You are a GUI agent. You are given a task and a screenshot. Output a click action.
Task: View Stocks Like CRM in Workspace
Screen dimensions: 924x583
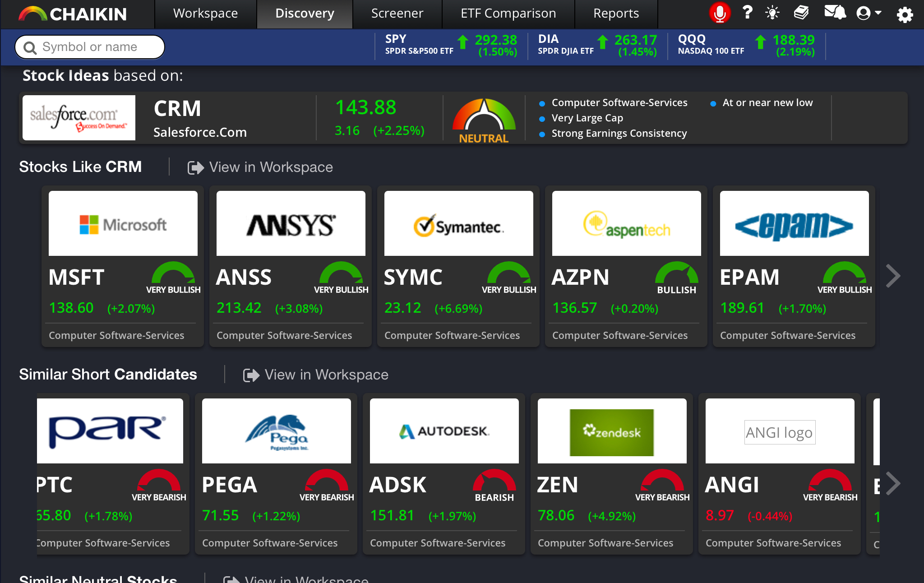click(x=260, y=167)
